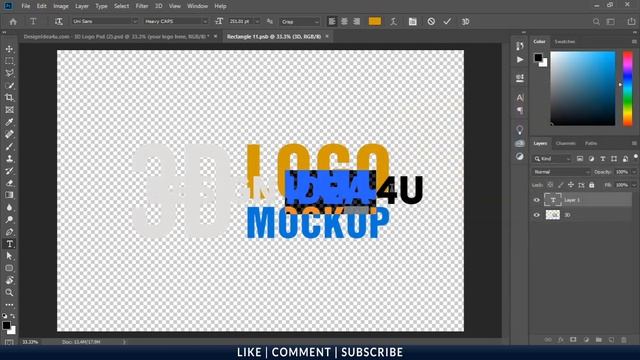The image size is (640, 360).
Task: Commit current text edits
Action: (447, 22)
